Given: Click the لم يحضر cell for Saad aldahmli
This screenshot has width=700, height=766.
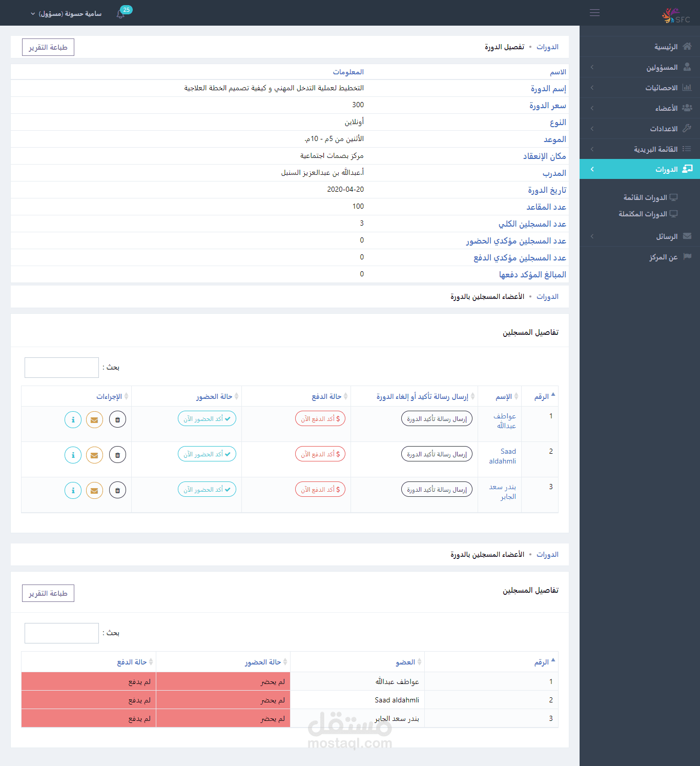Looking at the screenshot, I should pyautogui.click(x=223, y=700).
